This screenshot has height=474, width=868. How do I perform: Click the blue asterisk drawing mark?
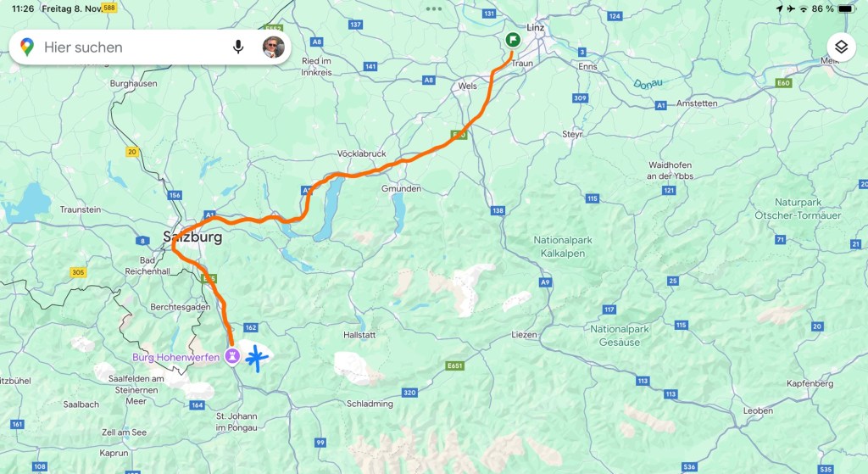click(256, 358)
